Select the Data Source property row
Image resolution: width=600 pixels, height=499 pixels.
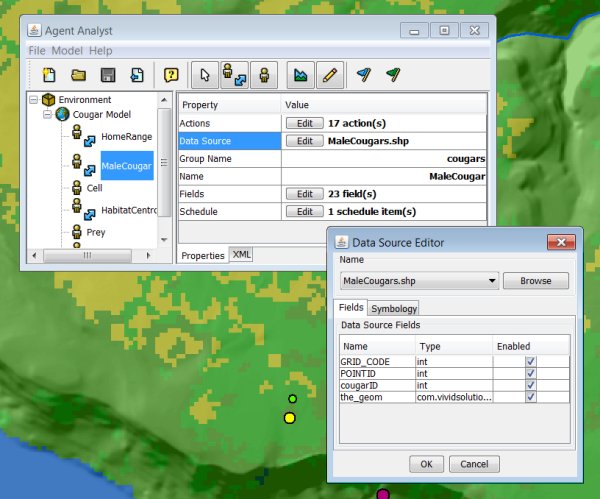coord(332,141)
